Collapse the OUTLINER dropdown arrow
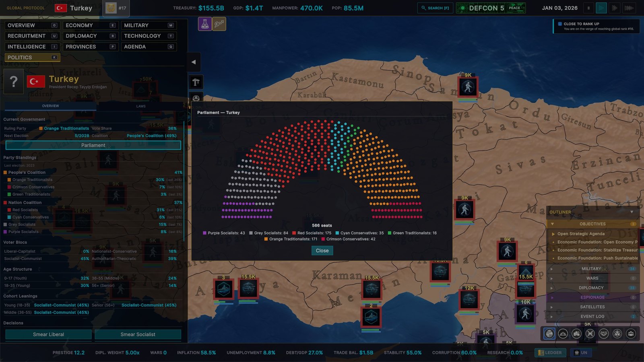 tap(632, 212)
